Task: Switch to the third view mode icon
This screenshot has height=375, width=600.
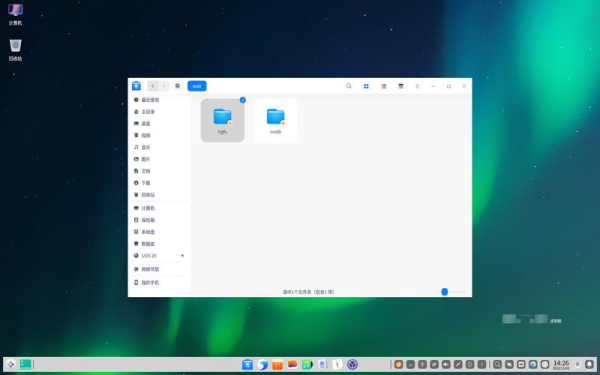Action: [401, 86]
